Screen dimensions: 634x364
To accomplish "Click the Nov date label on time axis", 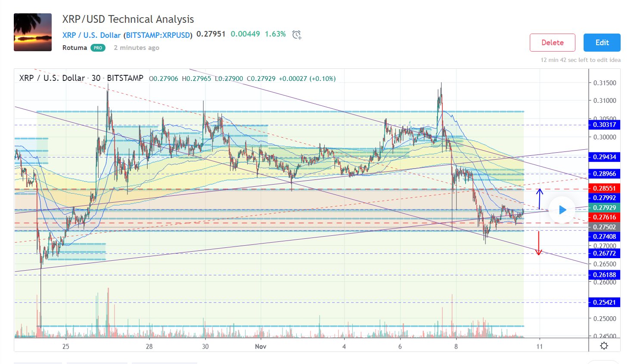I will pos(261,346).
